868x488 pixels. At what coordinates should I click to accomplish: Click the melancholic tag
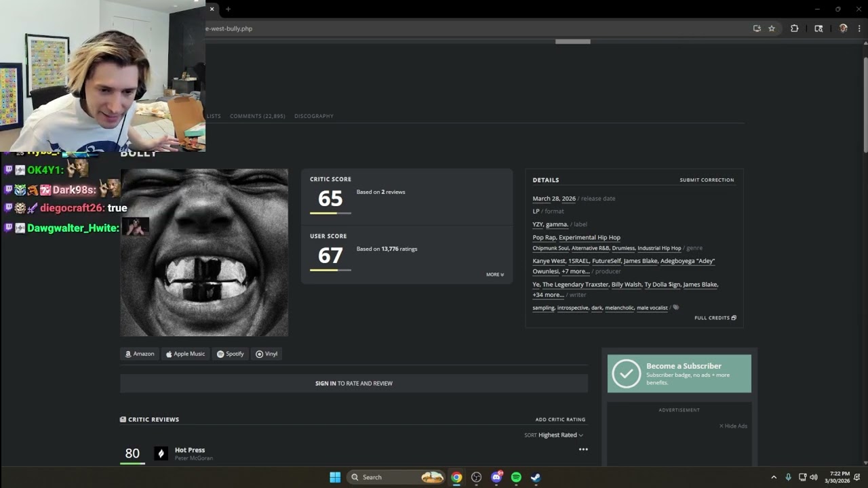tap(619, 308)
